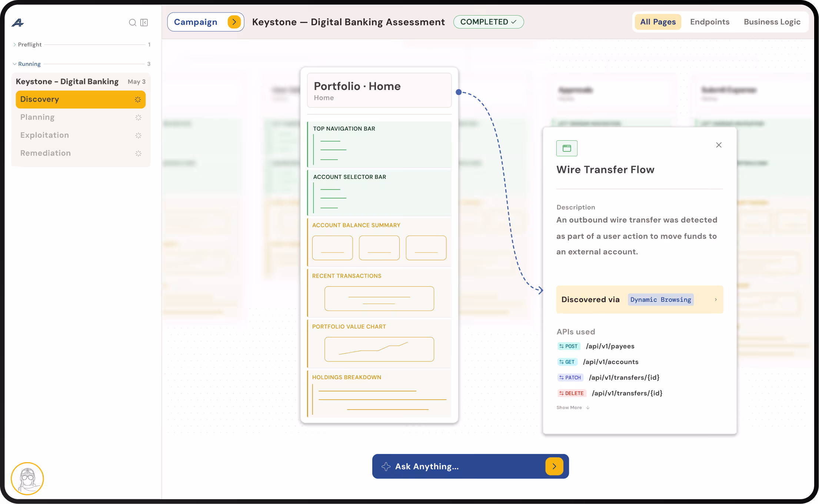
Task: Click the Wire Transfer Flow title
Action: [x=605, y=170]
